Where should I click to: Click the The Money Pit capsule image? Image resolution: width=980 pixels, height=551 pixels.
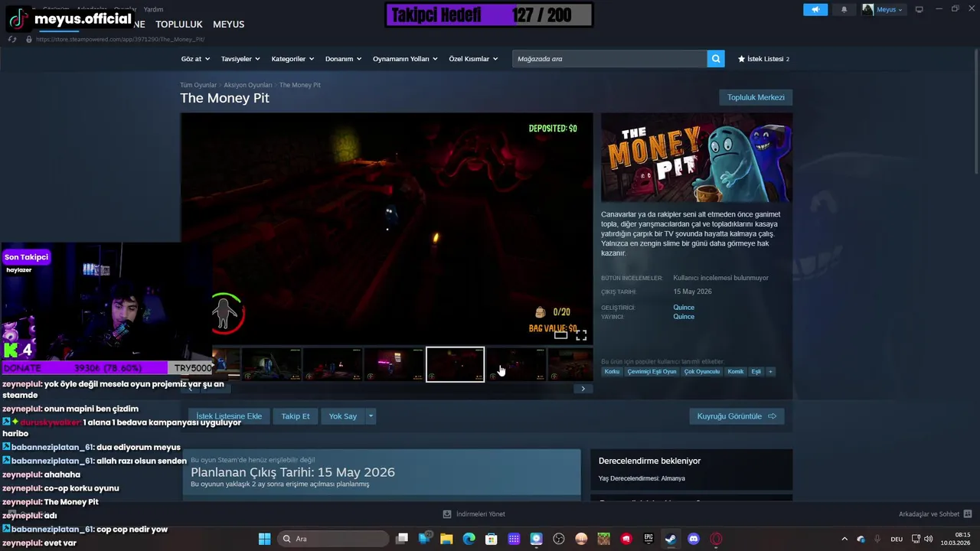[697, 158]
